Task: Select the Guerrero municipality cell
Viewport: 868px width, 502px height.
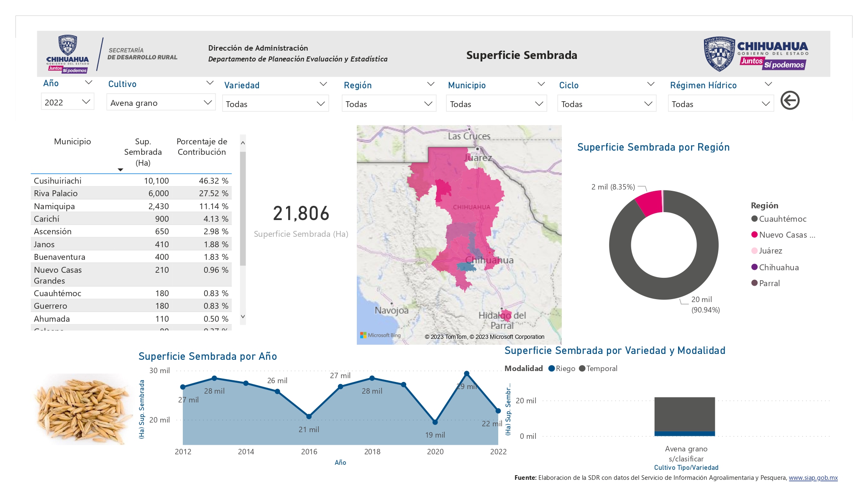Action: [51, 306]
